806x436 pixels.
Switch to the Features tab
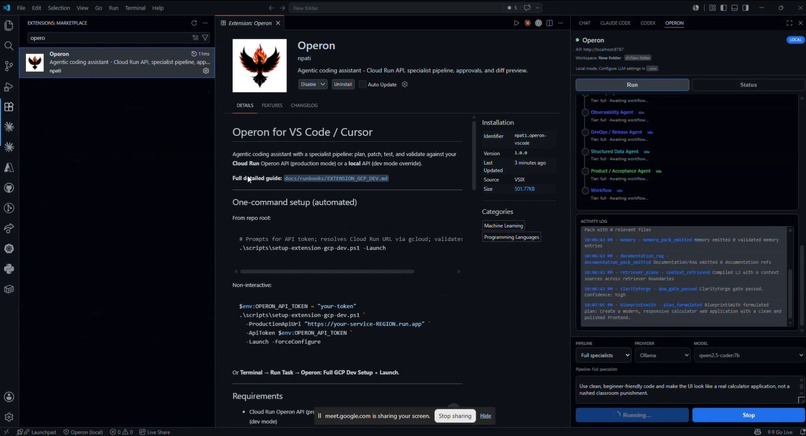(272, 105)
